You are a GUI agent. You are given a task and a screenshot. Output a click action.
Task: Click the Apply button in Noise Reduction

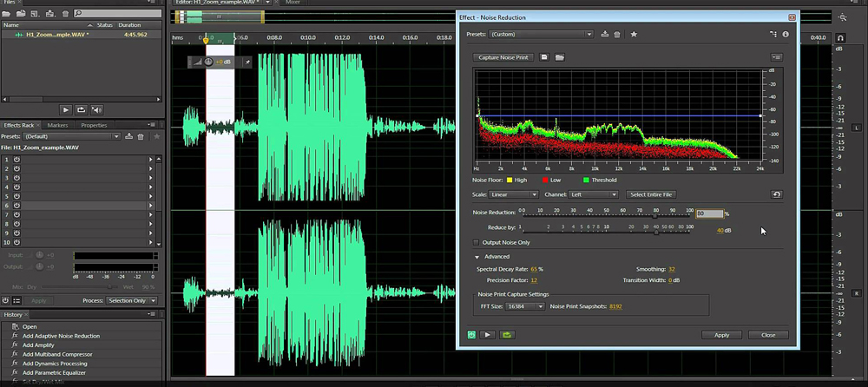[x=721, y=334]
